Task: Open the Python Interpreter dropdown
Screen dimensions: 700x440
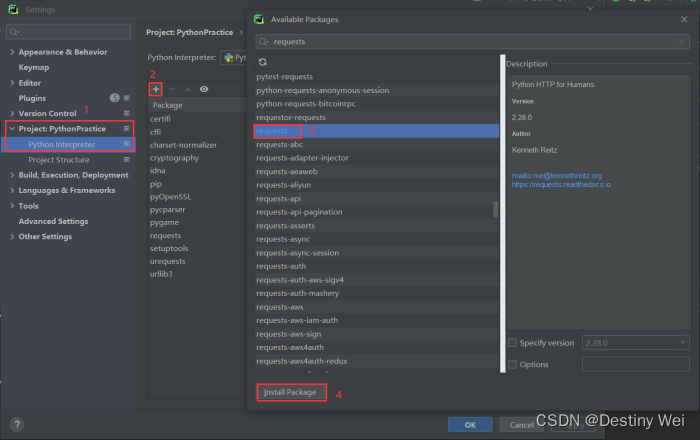Action: 233,58
